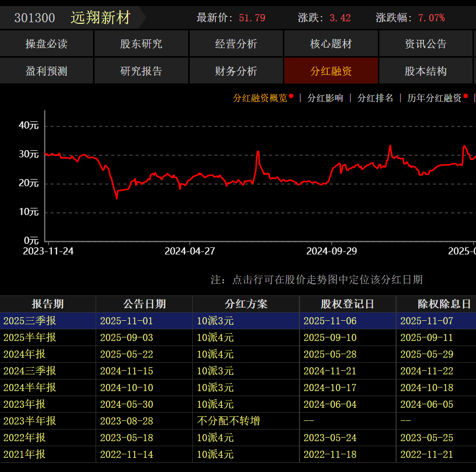The height and width of the screenshot is (472, 476).
Task: Switch to 经营分析 tab
Action: tap(236, 44)
